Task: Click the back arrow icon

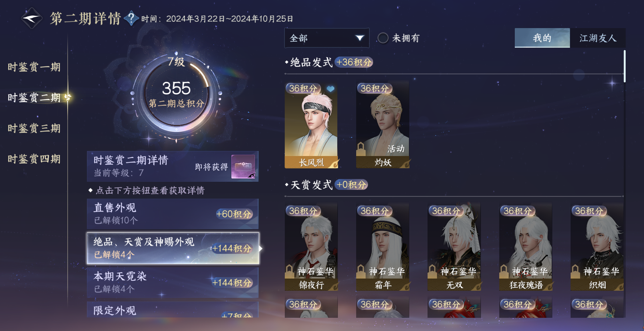Action: pyautogui.click(x=31, y=18)
